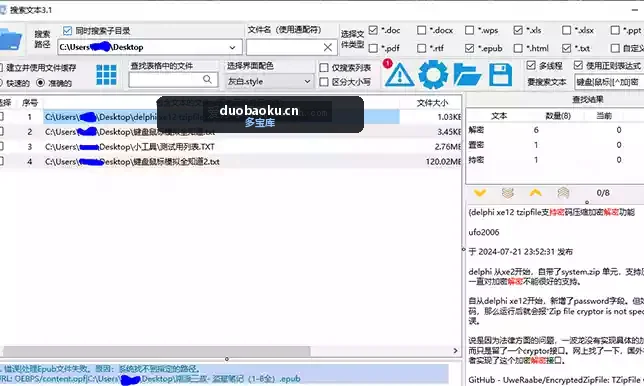Click the OEBPS/content.opf log line
This screenshot has height=386, width=644.
tap(151, 379)
